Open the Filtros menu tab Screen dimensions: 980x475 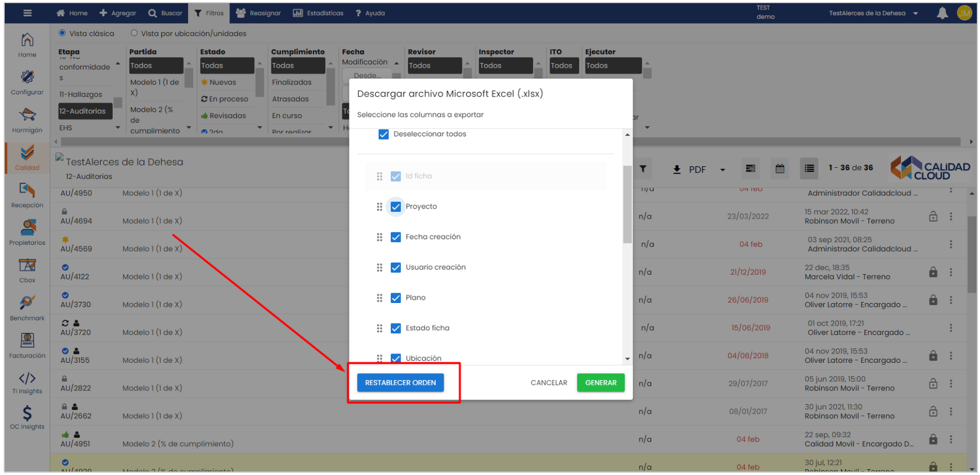209,13
